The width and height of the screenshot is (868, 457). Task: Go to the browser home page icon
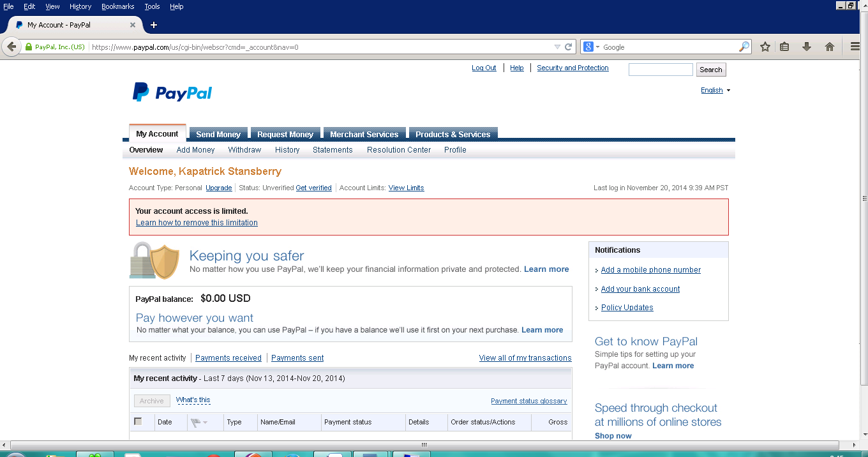coord(830,47)
